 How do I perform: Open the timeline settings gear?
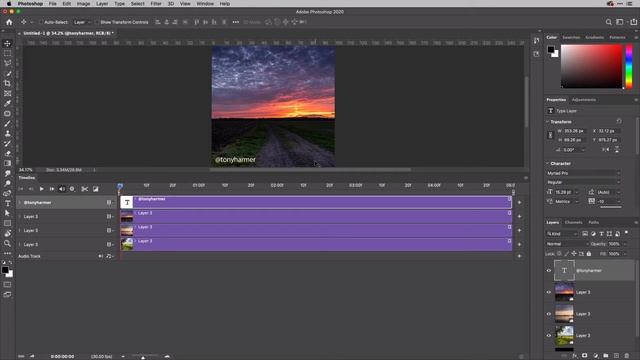[72, 189]
